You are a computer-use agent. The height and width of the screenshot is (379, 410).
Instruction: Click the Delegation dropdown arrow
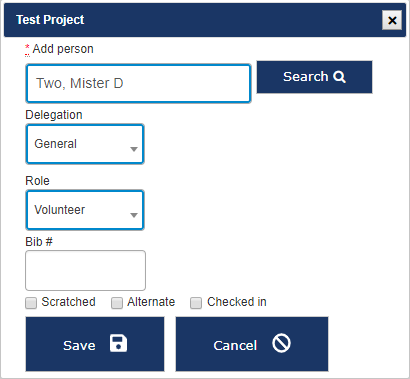pos(134,149)
